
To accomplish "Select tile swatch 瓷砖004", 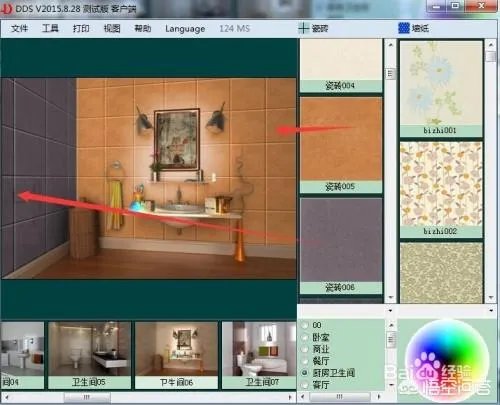I will point(341,66).
